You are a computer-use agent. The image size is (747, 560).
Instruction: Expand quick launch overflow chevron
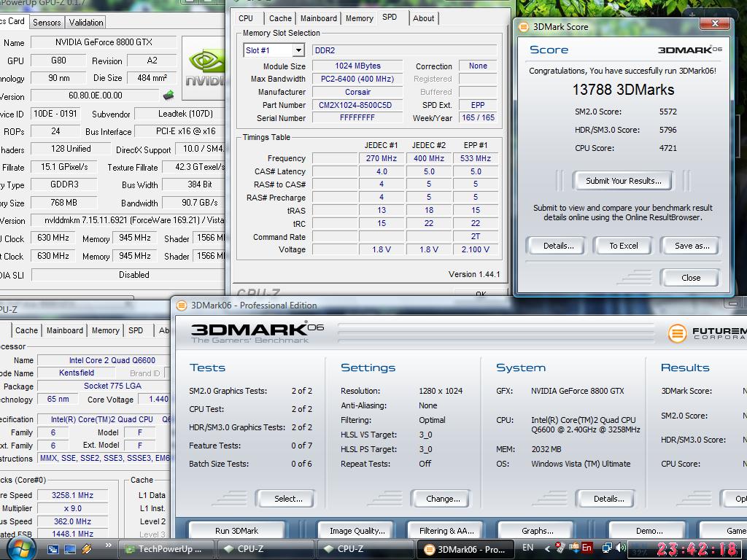coord(108,545)
